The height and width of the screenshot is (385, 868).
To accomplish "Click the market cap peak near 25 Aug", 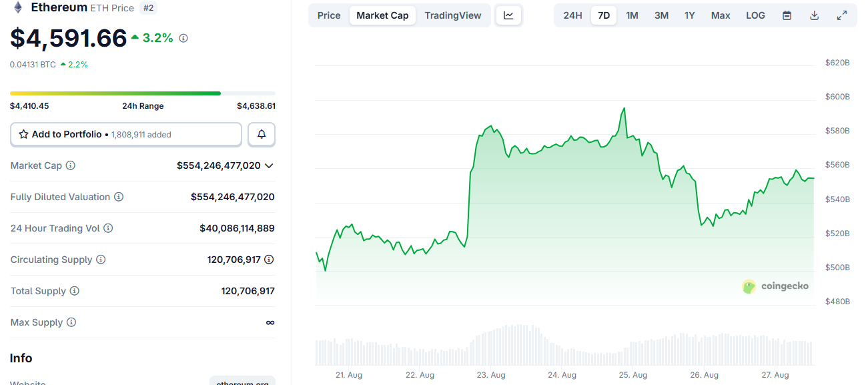I will [x=624, y=108].
